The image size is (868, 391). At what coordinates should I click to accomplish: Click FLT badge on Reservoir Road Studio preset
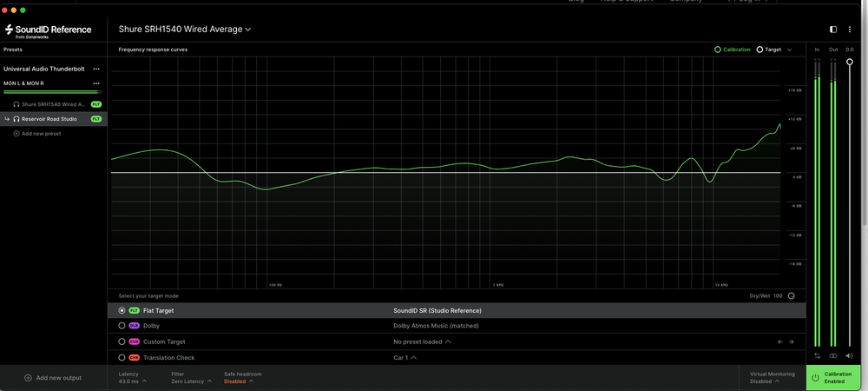pos(96,119)
